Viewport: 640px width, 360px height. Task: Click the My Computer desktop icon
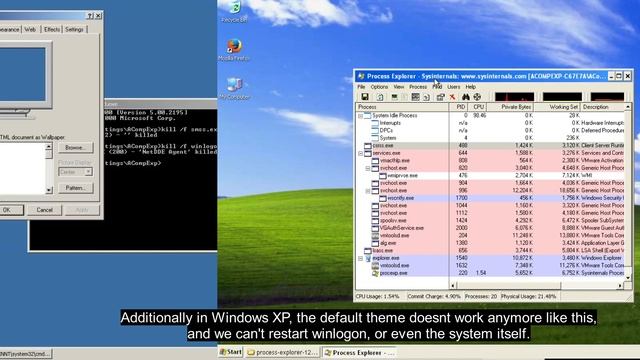234,89
